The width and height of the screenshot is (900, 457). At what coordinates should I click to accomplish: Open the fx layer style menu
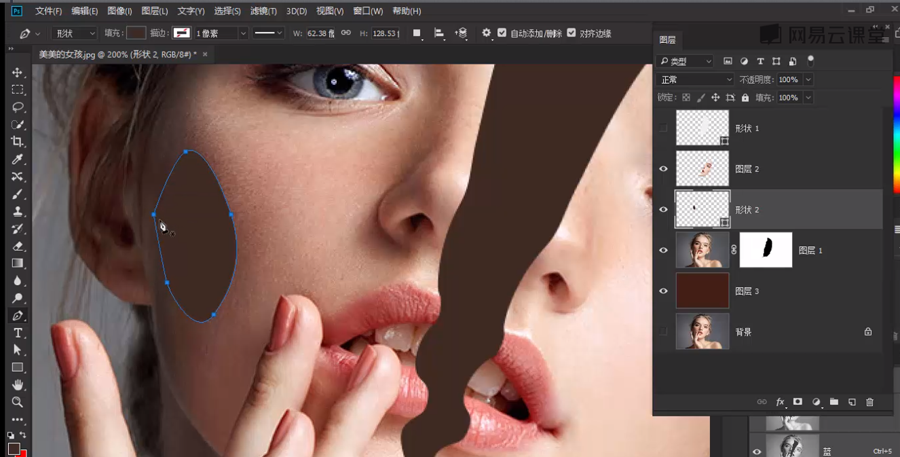[x=780, y=402]
